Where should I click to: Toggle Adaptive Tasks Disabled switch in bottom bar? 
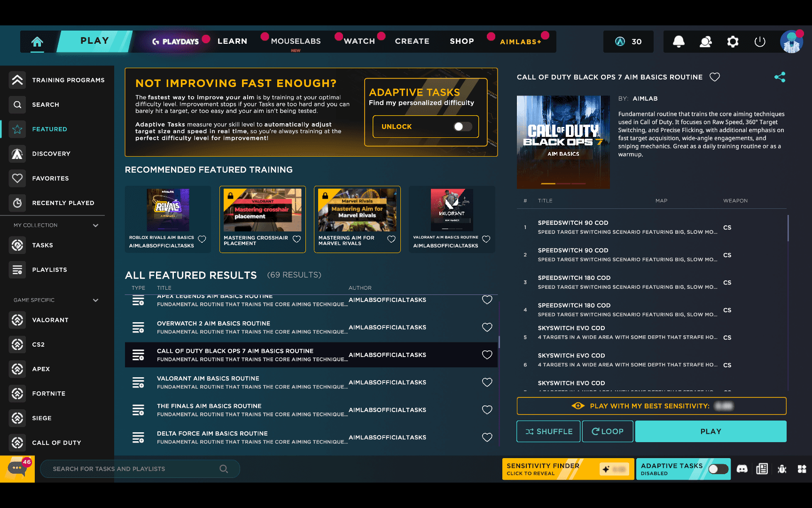(718, 469)
